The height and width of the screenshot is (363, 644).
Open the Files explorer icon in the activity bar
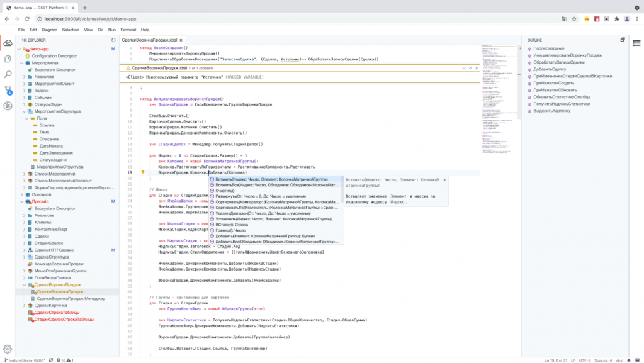tap(8, 59)
